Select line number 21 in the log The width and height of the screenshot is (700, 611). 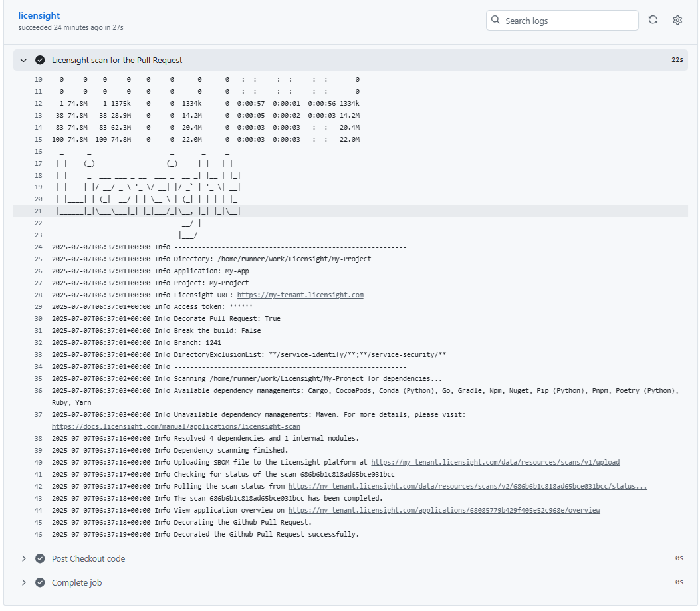(x=38, y=211)
